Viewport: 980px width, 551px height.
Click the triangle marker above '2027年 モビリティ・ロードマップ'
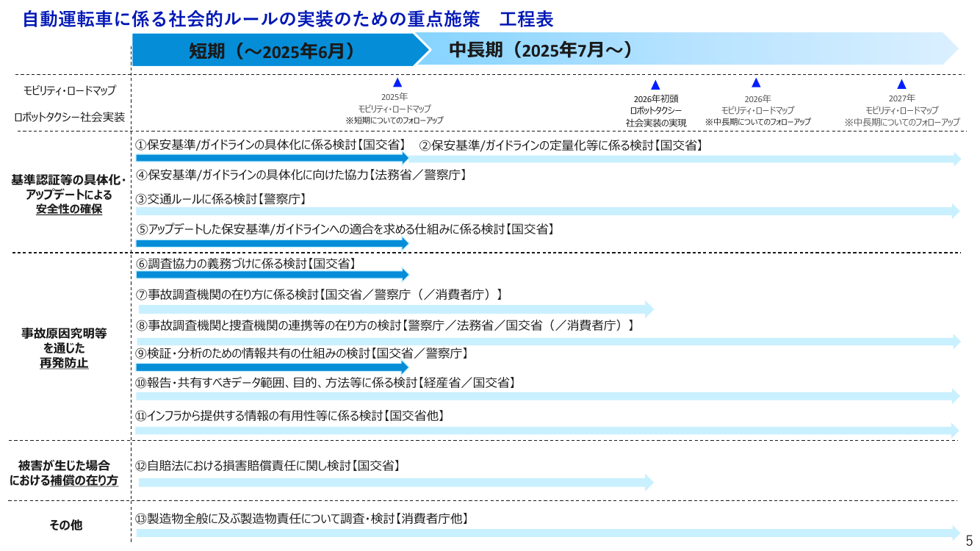(x=901, y=84)
